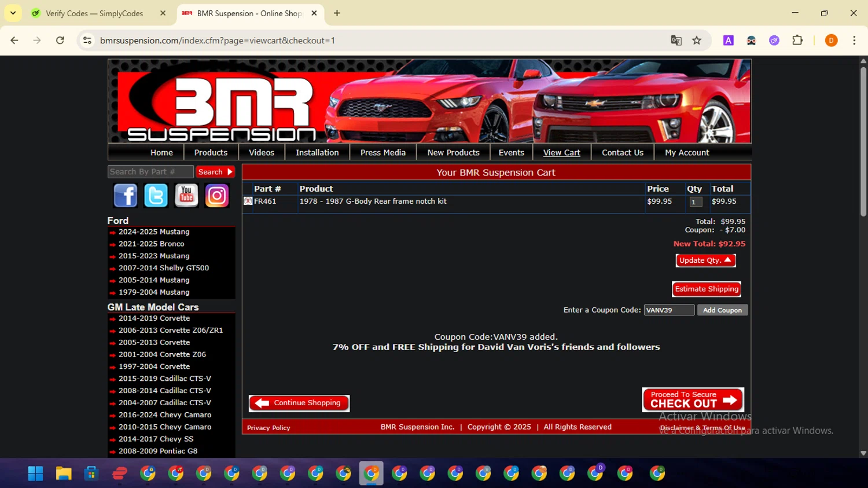Select 1979-2004 Mustang link
This screenshot has height=488, width=868.
(154, 292)
